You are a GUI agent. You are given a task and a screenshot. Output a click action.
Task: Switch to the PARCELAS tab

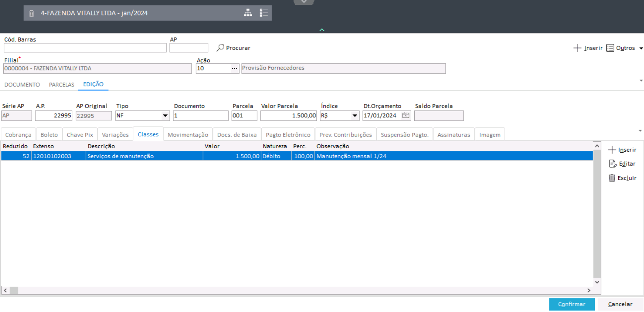tap(61, 85)
